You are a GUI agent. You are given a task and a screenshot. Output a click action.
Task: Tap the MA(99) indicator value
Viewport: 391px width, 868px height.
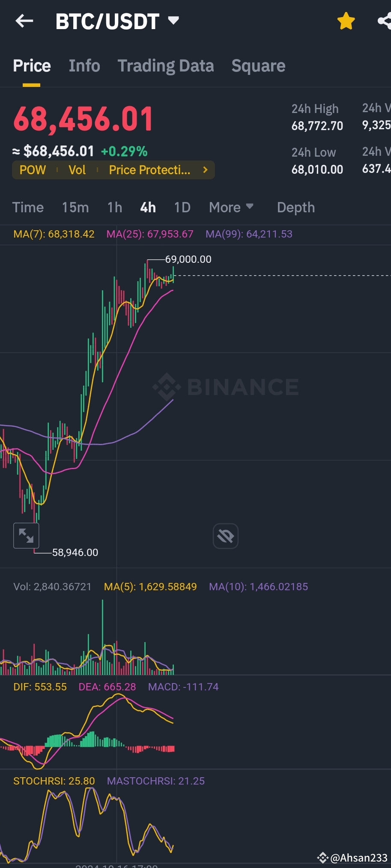pos(249,234)
